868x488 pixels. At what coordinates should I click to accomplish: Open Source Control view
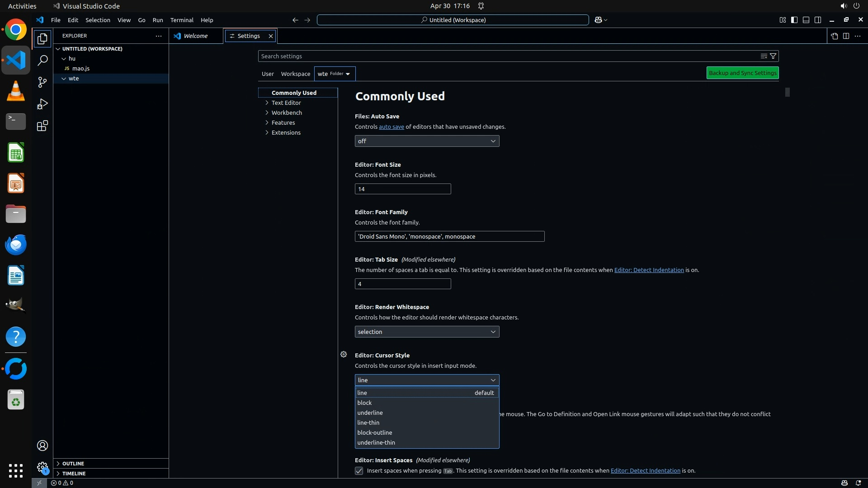[x=42, y=82]
